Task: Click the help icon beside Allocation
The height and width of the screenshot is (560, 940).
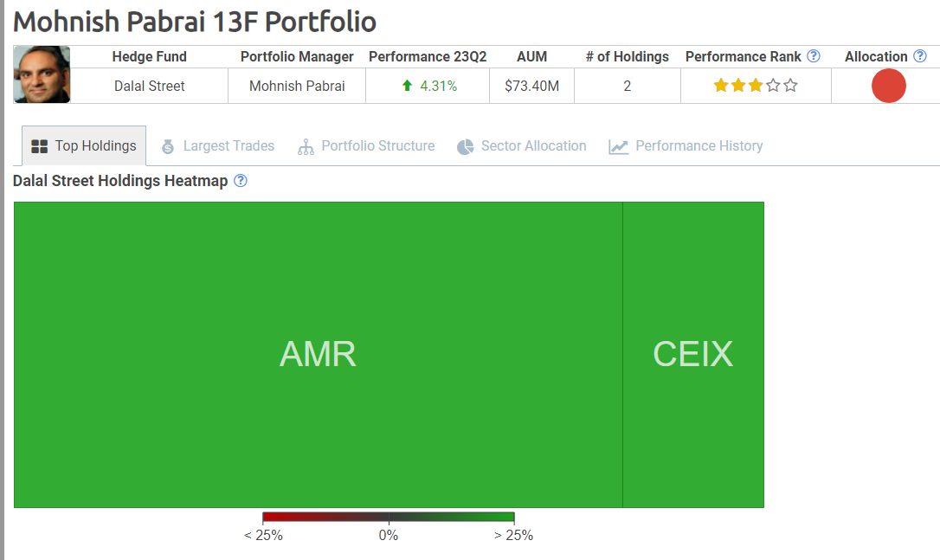Action: (919, 55)
